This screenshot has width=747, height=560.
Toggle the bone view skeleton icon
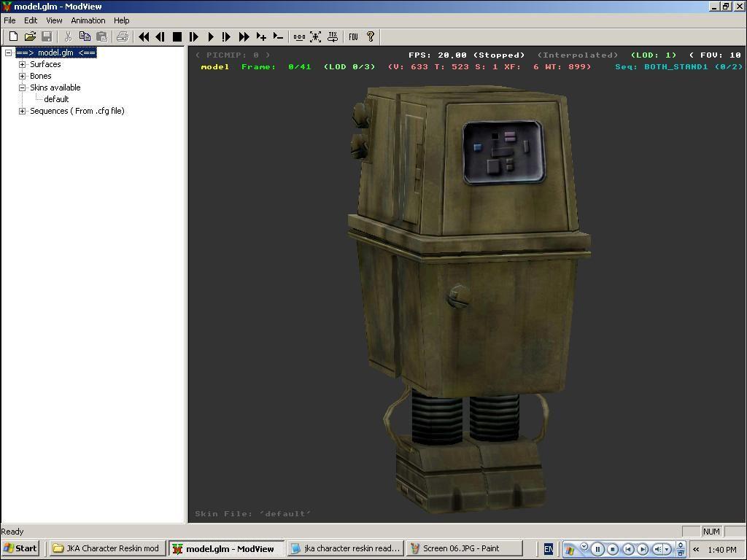[x=316, y=36]
